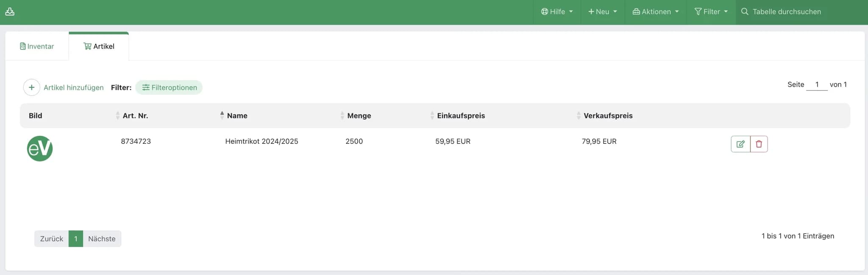Image resolution: width=868 pixels, height=275 pixels.
Task: Click the article number 8734723
Action: [136, 141]
